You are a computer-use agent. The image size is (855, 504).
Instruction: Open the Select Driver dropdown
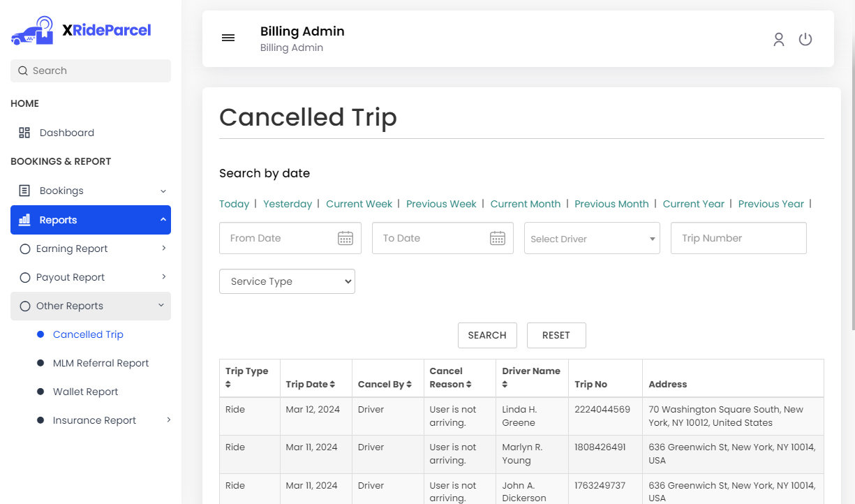[592, 239]
